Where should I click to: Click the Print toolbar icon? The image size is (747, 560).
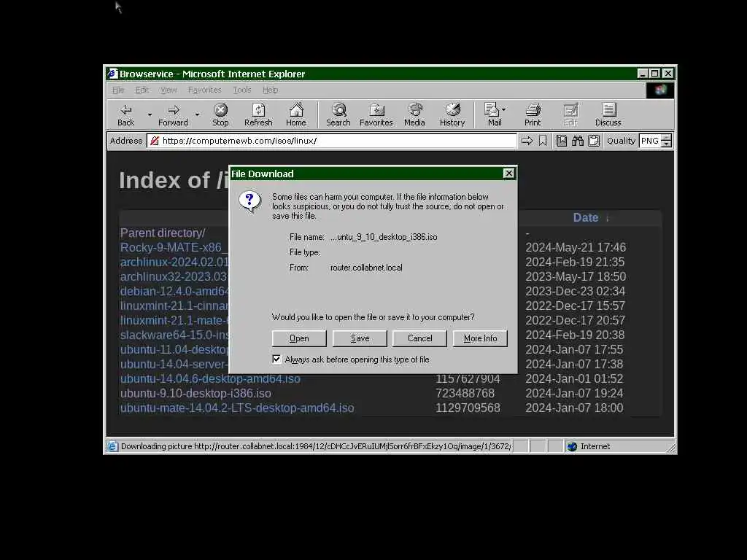point(533,110)
